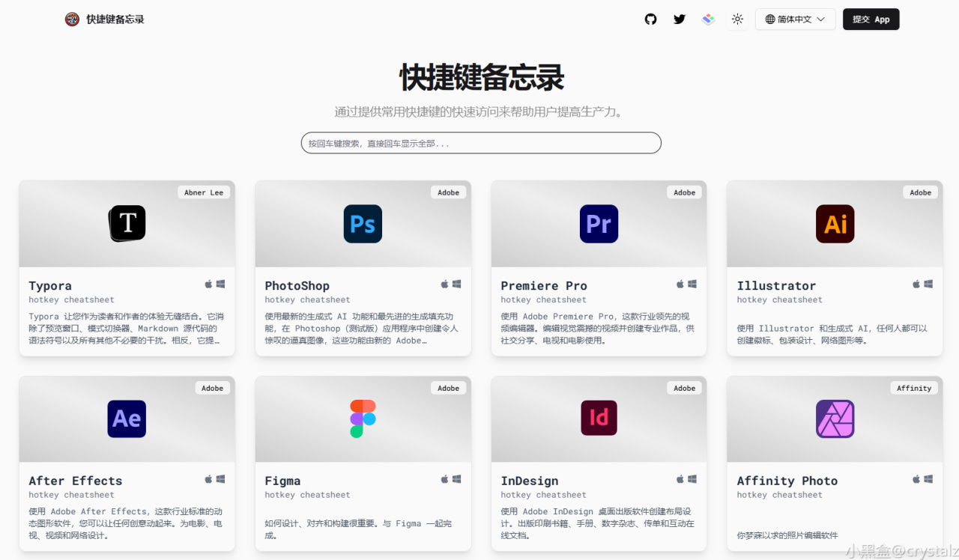Click the Apple icon on Affinity Photo card
Screen dimensions: 959x560
click(x=916, y=479)
